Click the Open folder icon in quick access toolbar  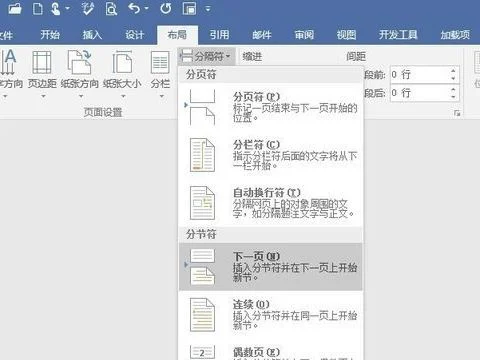[15, 8]
